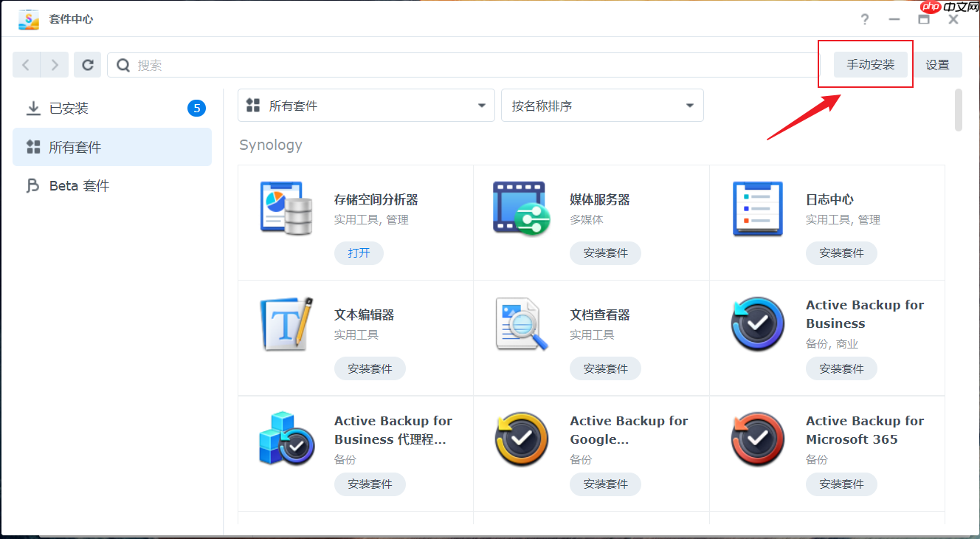Click the Beta 套件 icon in sidebar

coord(33,185)
